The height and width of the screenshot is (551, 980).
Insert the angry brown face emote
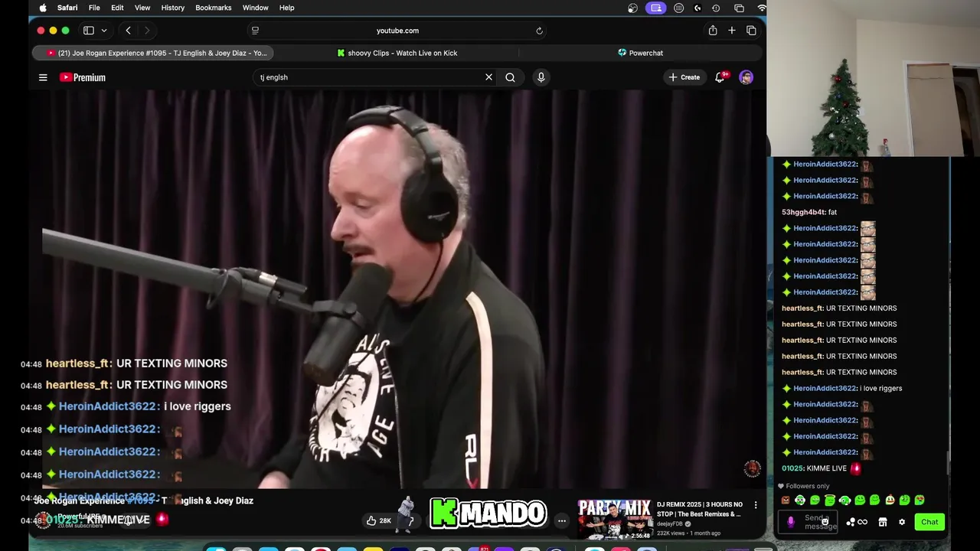click(786, 500)
